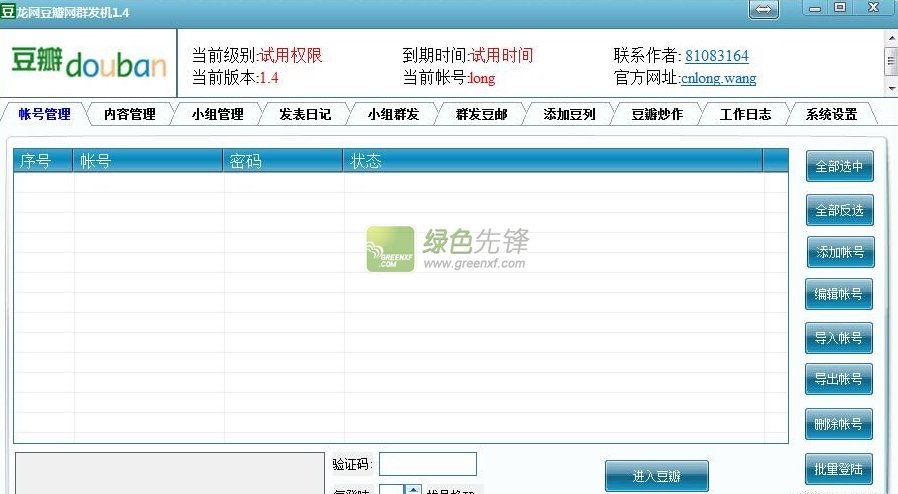
Task: Sort by the 状态 column header
Action: pyautogui.click(x=553, y=161)
